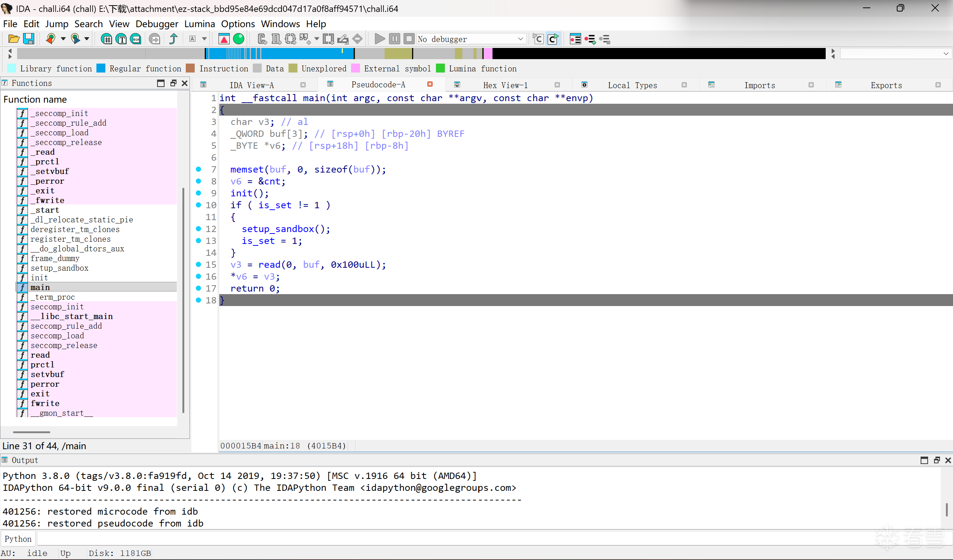Click the binary search 010 icon
Viewport: 953px width, 560px height.
pos(136,39)
